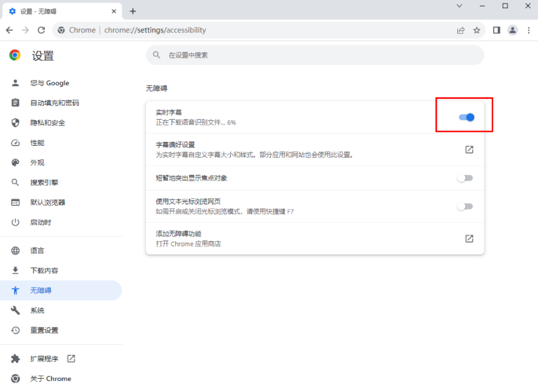Click the speedometer icon beside 性能
538x392 pixels.
(15, 143)
